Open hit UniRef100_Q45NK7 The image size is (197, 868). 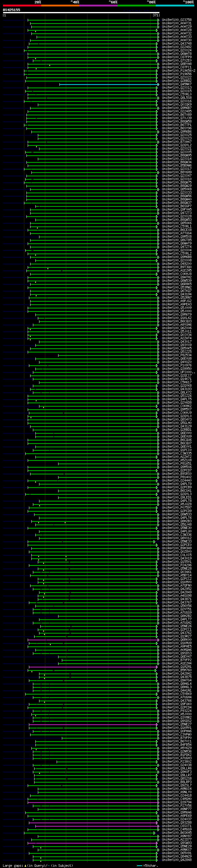(177, 84)
